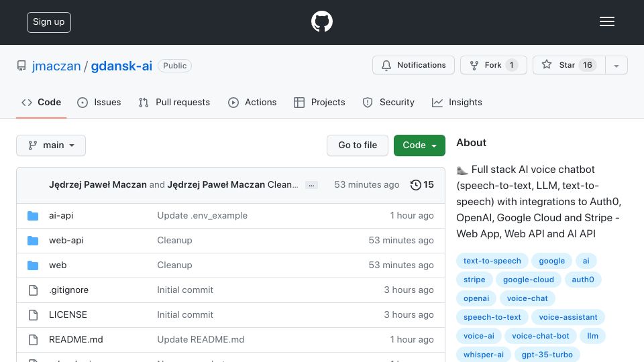Click the GitHub Octocat logo
The width and height of the screenshot is (644, 362).
click(x=321, y=21)
